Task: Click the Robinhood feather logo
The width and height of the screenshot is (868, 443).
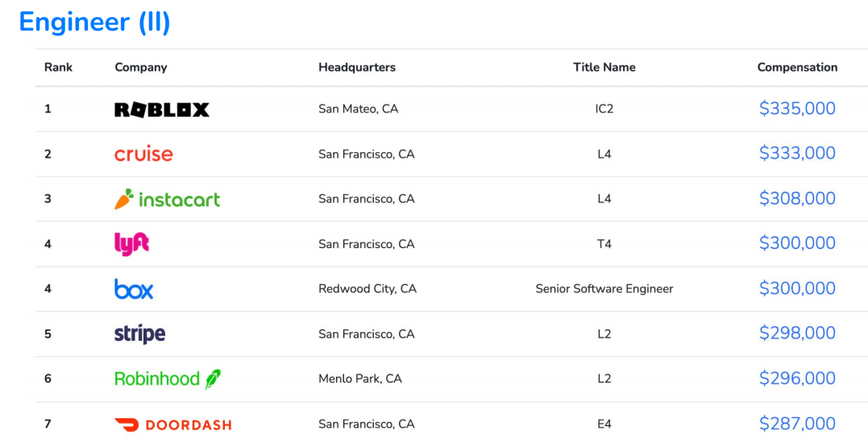Action: (x=168, y=379)
